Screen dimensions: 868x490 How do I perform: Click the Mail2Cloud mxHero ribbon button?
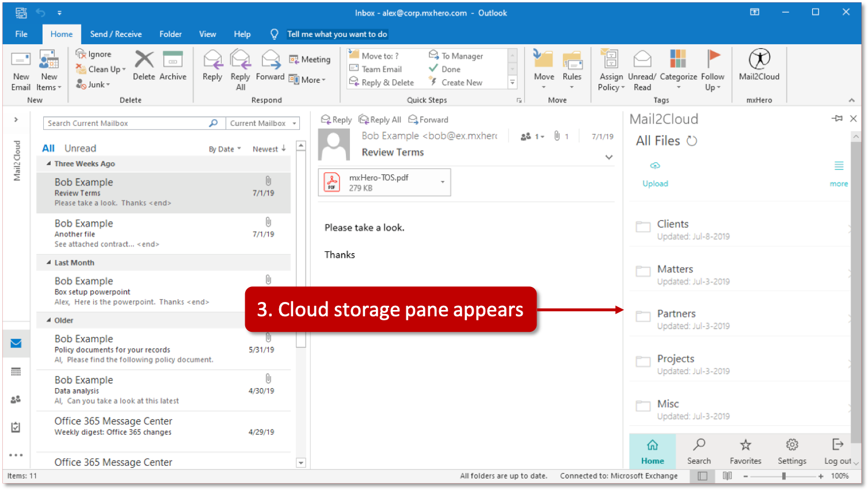pyautogui.click(x=759, y=65)
